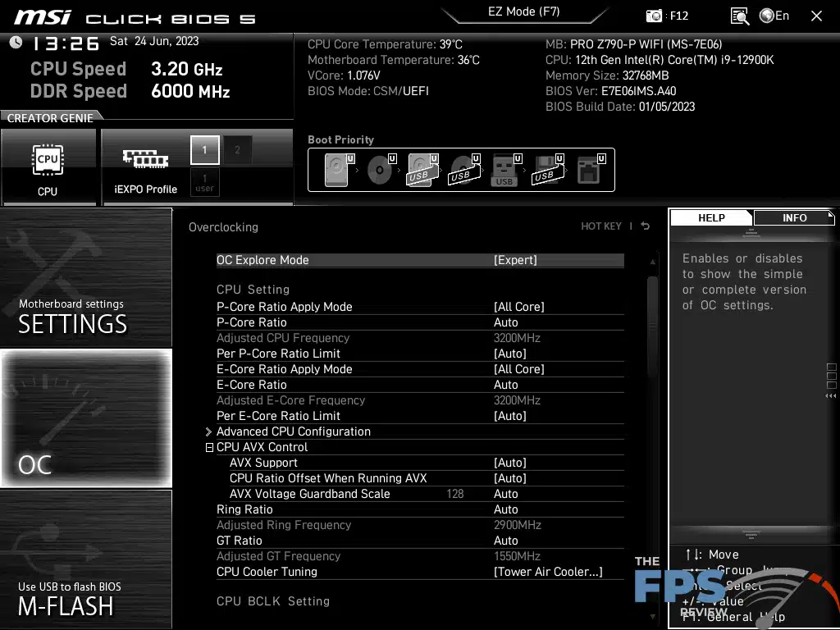The width and height of the screenshot is (840, 630).
Task: Select the USB optical drive boot device
Action: 464,169
